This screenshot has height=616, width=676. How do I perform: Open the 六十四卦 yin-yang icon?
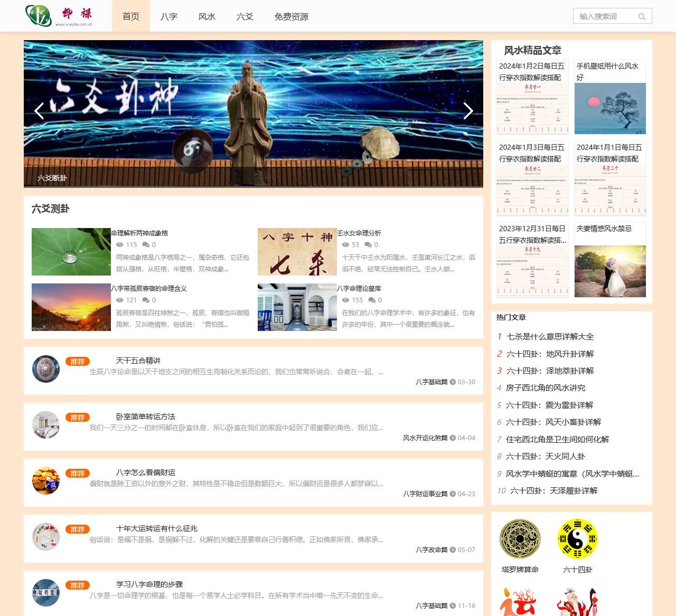[x=577, y=539]
